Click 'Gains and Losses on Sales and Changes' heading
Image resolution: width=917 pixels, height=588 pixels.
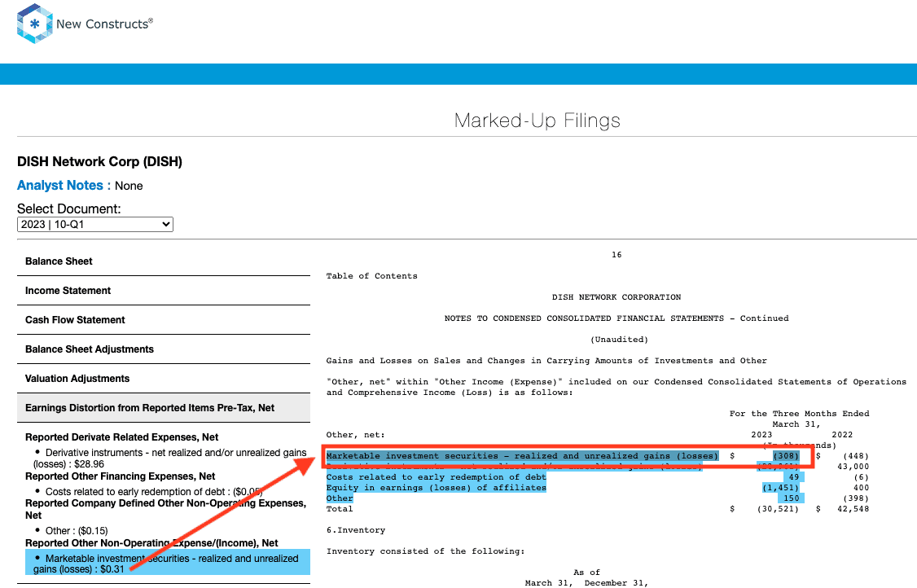546,361
